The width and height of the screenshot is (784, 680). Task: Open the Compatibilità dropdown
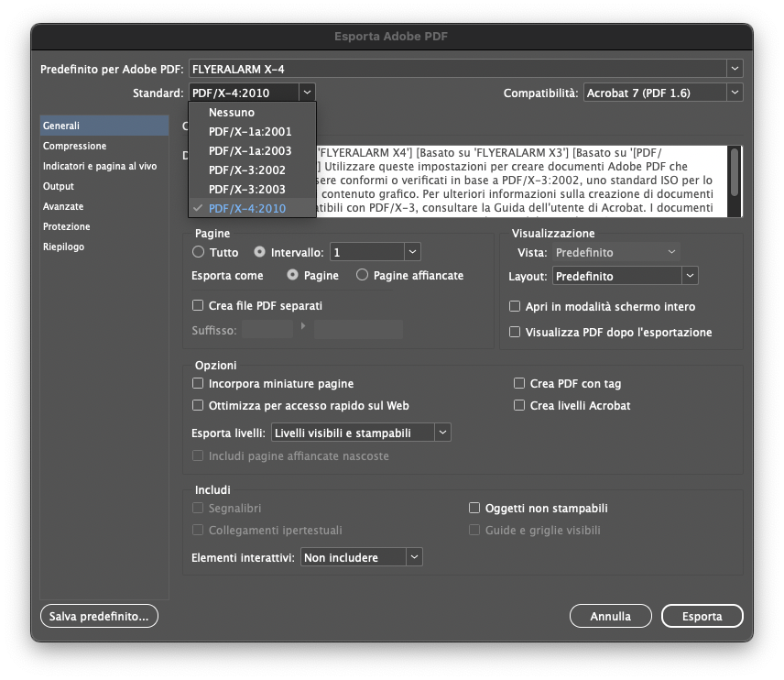[x=735, y=93]
